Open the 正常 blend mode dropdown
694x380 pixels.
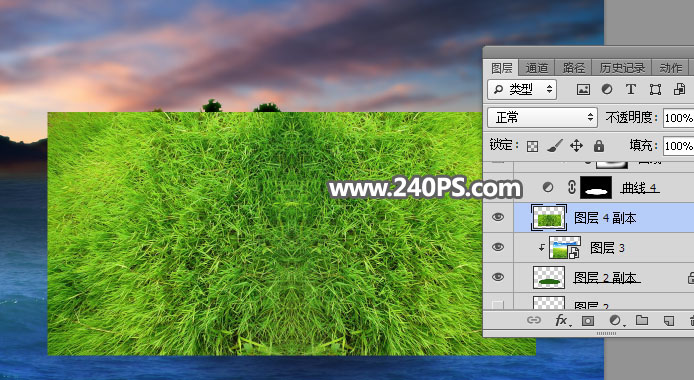click(x=542, y=118)
